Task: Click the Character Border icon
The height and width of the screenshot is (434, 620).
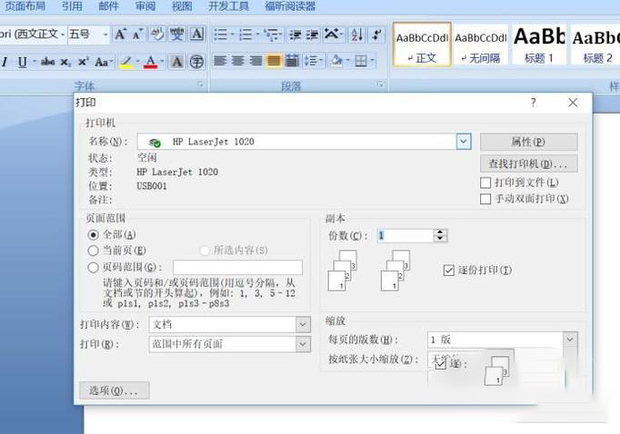Action: click(197, 35)
